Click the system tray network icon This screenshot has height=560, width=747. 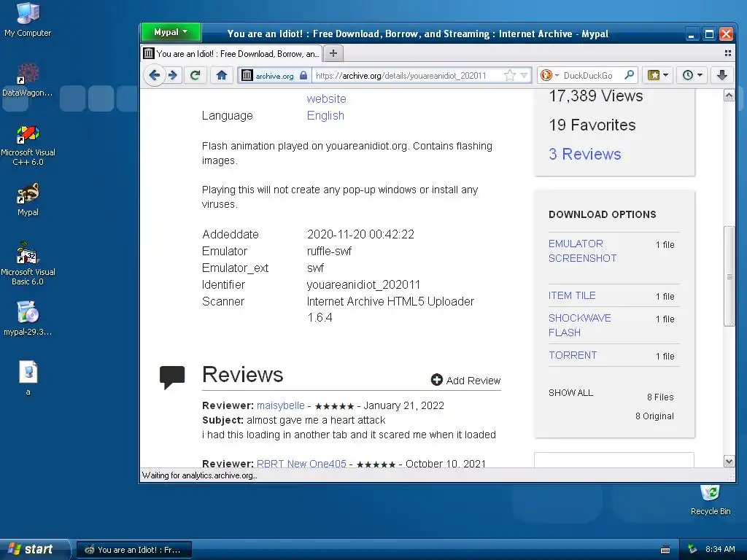pyautogui.click(x=692, y=549)
